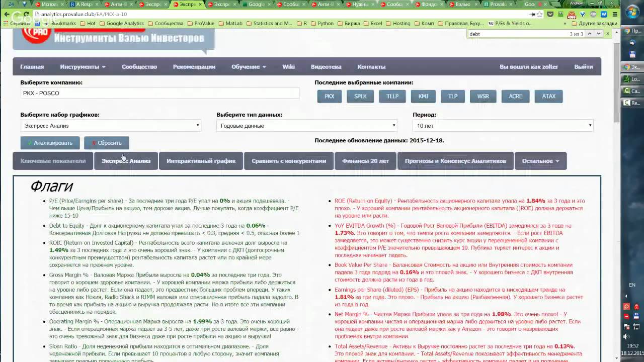Switch to 'Экспресс Анализ' tab

click(126, 161)
